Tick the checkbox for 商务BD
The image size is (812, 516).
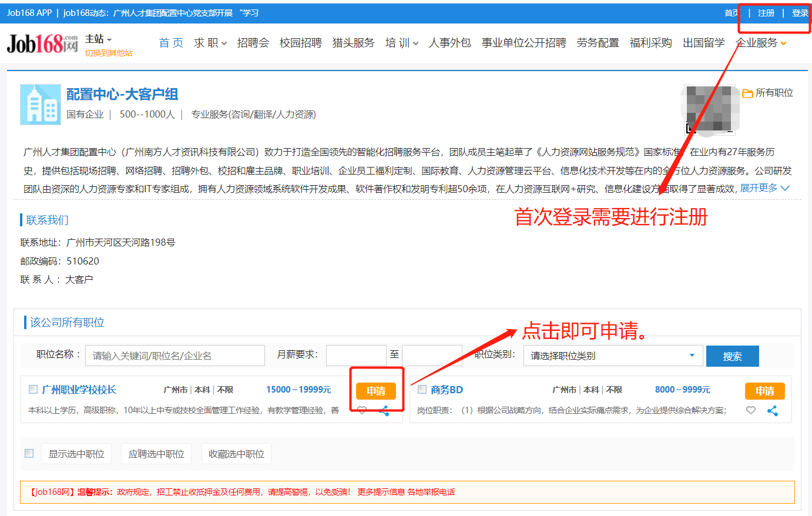pyautogui.click(x=422, y=389)
